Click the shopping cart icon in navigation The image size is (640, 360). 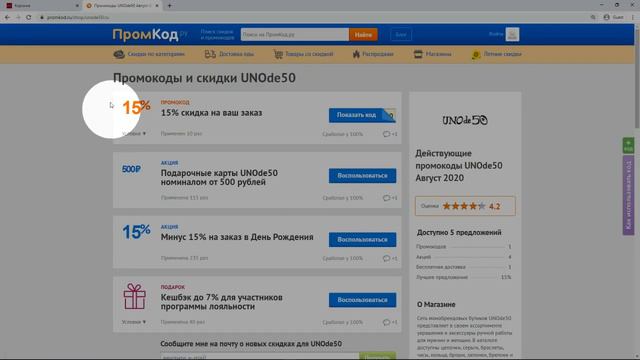278,54
